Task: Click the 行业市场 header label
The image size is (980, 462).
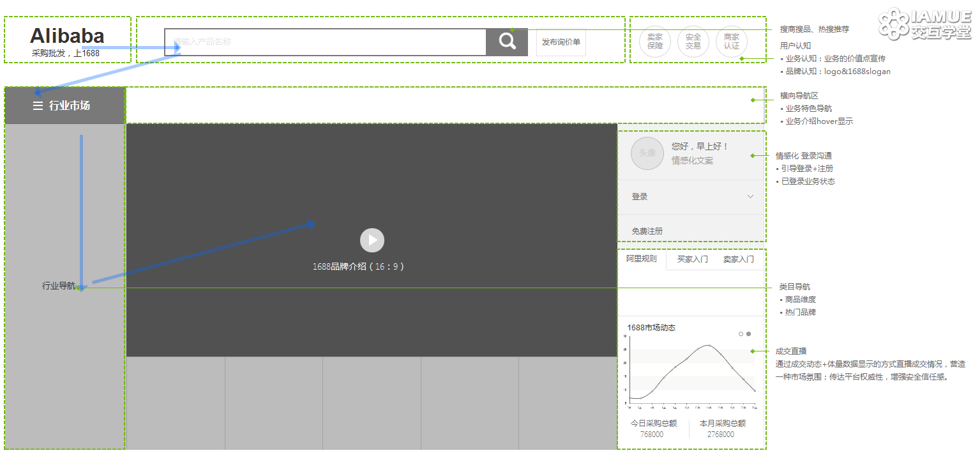Action: click(x=70, y=106)
